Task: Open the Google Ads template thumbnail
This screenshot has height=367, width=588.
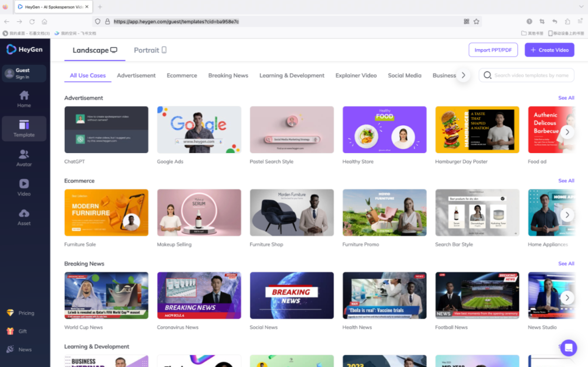Action: [x=199, y=130]
